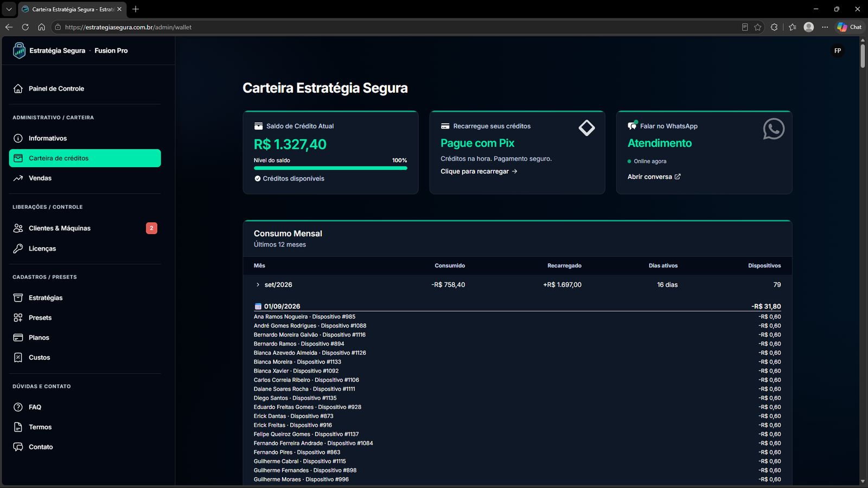Click the Custos receipt icon
Screen dimensions: 868x488
pos(18,357)
